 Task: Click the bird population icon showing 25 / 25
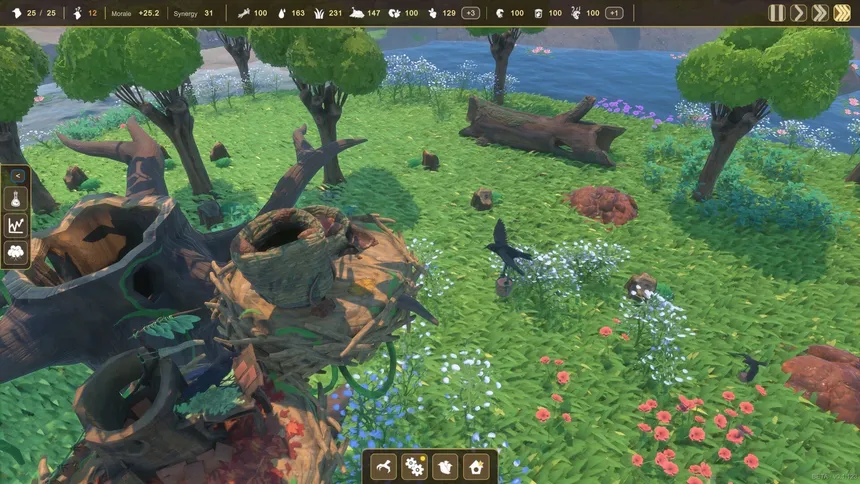(x=17, y=13)
